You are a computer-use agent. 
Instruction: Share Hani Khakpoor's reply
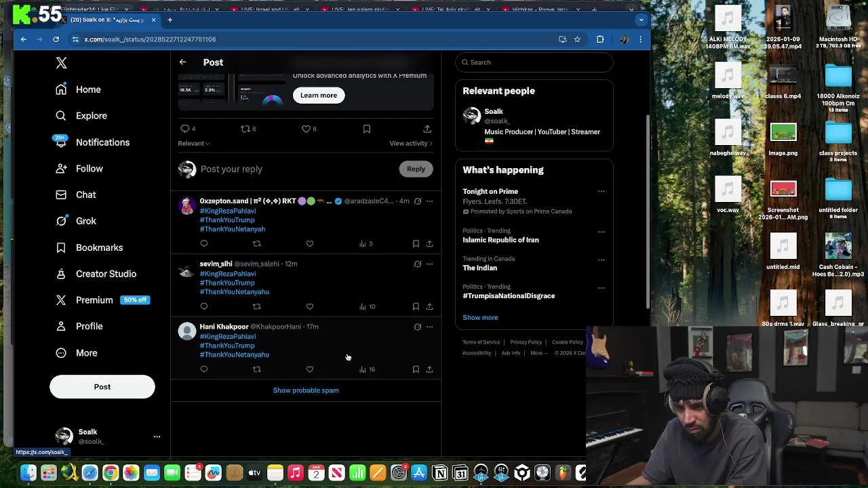(x=429, y=369)
